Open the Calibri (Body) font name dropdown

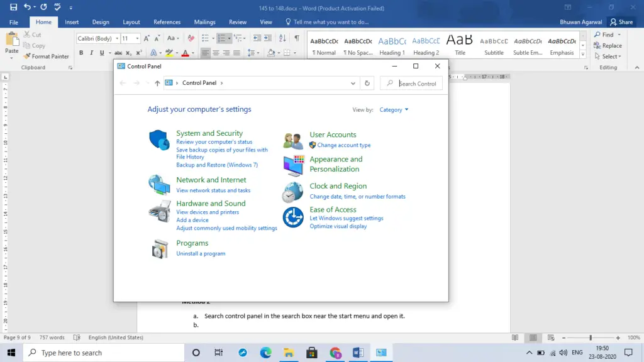(117, 38)
